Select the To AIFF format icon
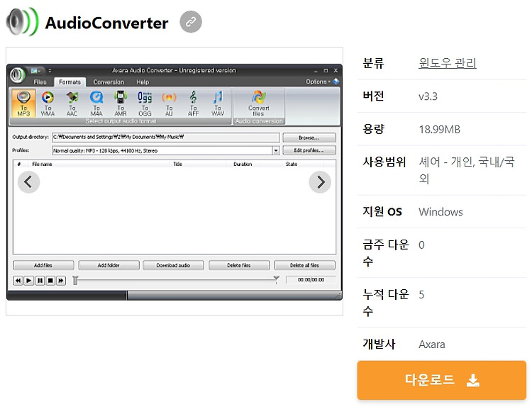 click(193, 103)
